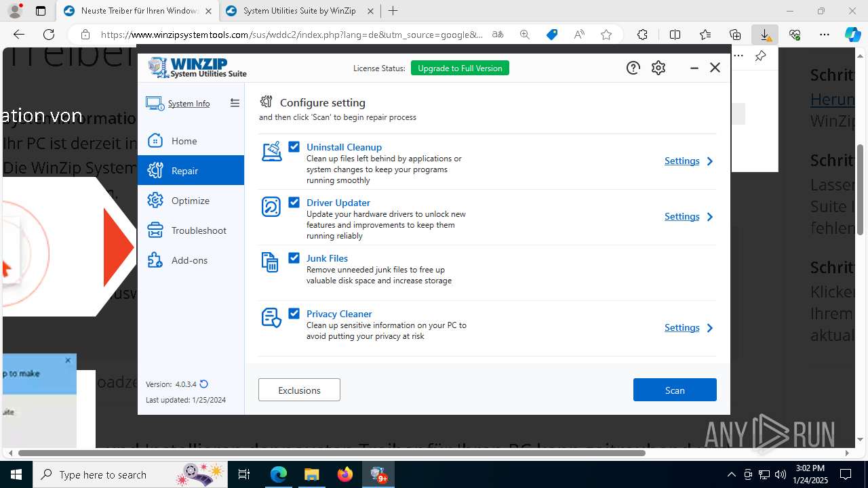Open the WinZip help icon
Viewport: 868px width, 488px height.
pyautogui.click(x=633, y=68)
